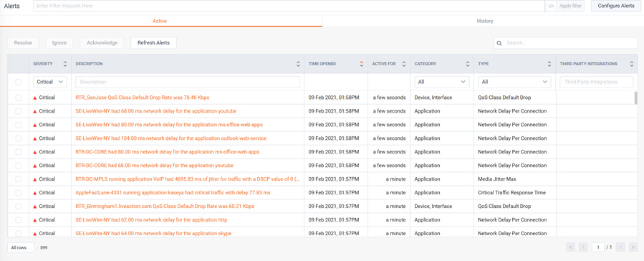Open SE-LiveWire-NY 62.00 ms http delay alert
The image size is (644, 261).
pyautogui.click(x=151, y=220)
